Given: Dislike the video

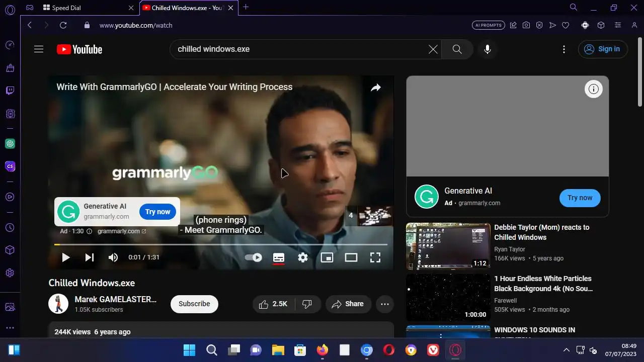Looking at the screenshot, I should pyautogui.click(x=307, y=304).
